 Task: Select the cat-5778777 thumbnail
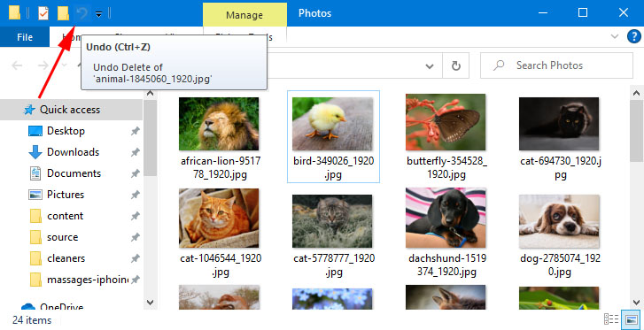[332, 221]
